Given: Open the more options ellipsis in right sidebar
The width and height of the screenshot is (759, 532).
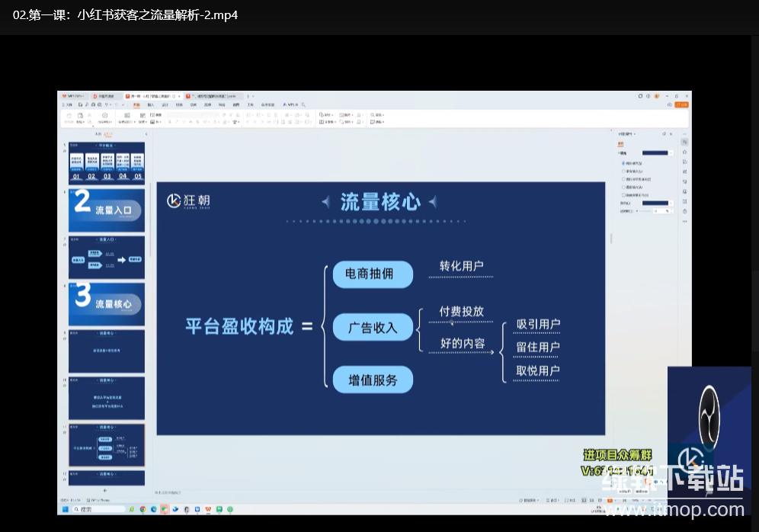Looking at the screenshot, I should [684, 221].
